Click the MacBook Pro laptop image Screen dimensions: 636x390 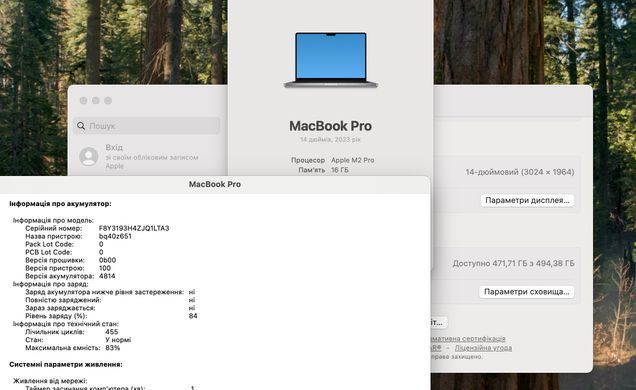pos(331,60)
